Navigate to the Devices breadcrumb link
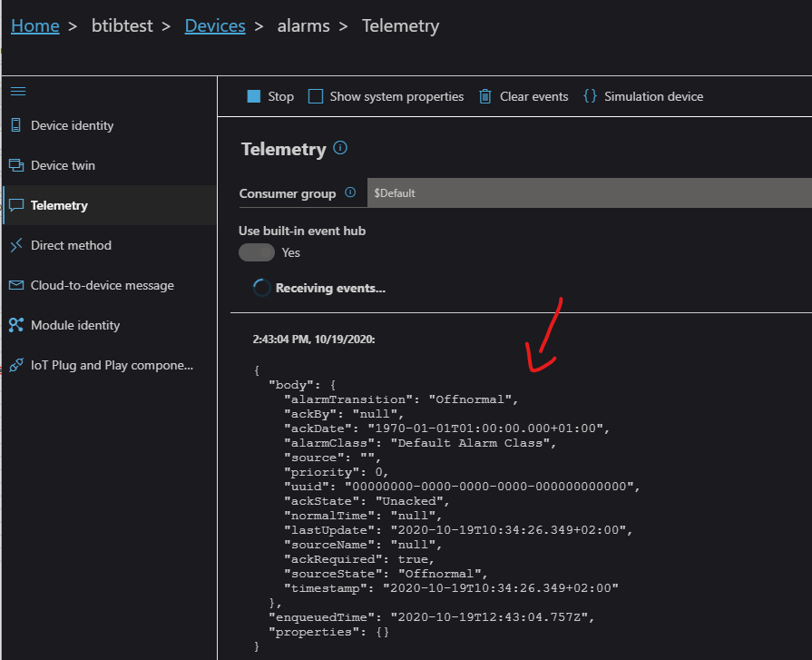The image size is (812, 660). point(215,25)
